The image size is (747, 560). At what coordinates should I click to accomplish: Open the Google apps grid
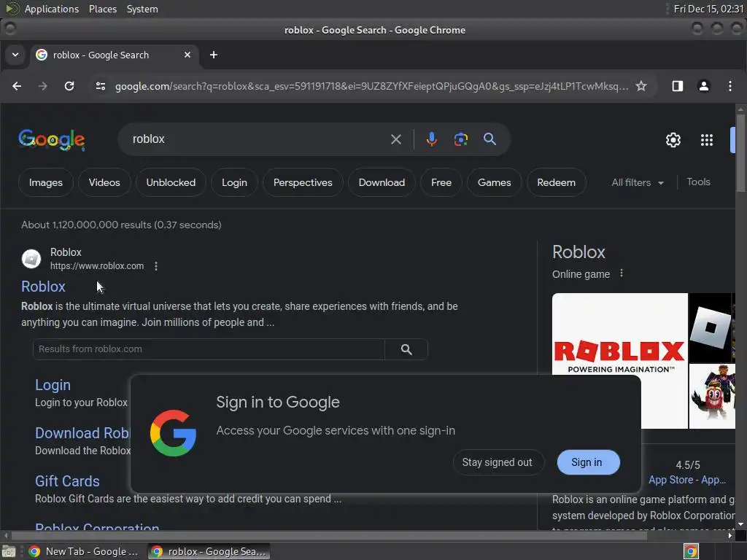click(x=706, y=140)
